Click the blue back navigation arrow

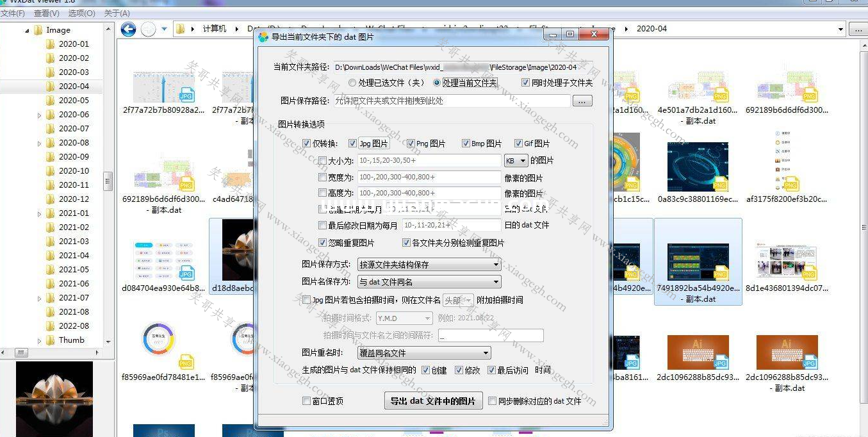point(128,29)
